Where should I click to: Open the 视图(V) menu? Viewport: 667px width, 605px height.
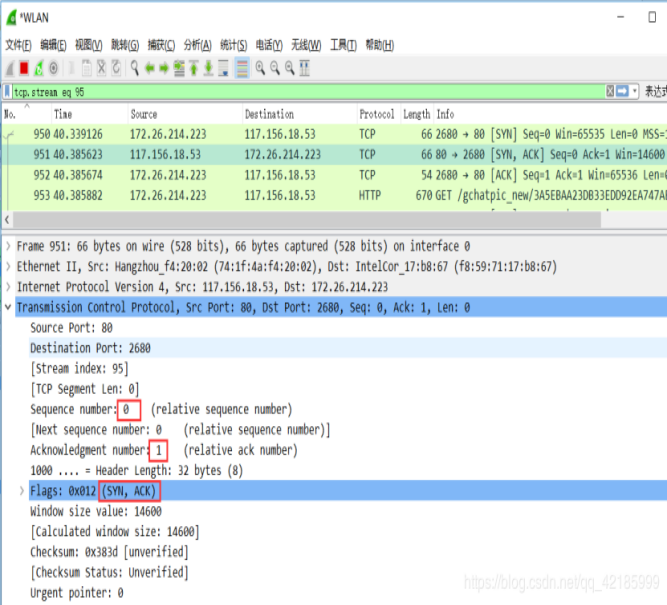click(88, 45)
